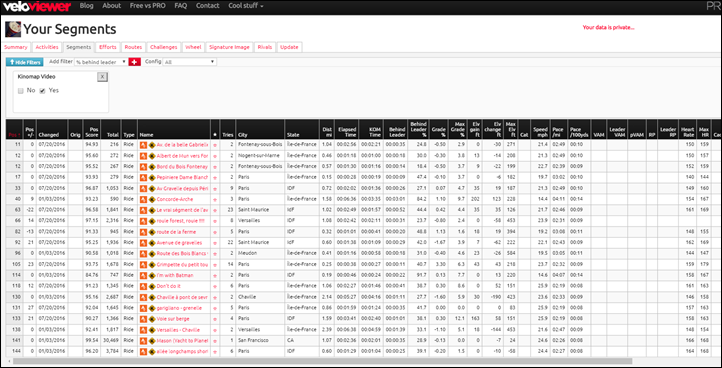Click the orange Strava icon beside I'm with Batman
Screen dimensions: 722x368
tap(144, 275)
